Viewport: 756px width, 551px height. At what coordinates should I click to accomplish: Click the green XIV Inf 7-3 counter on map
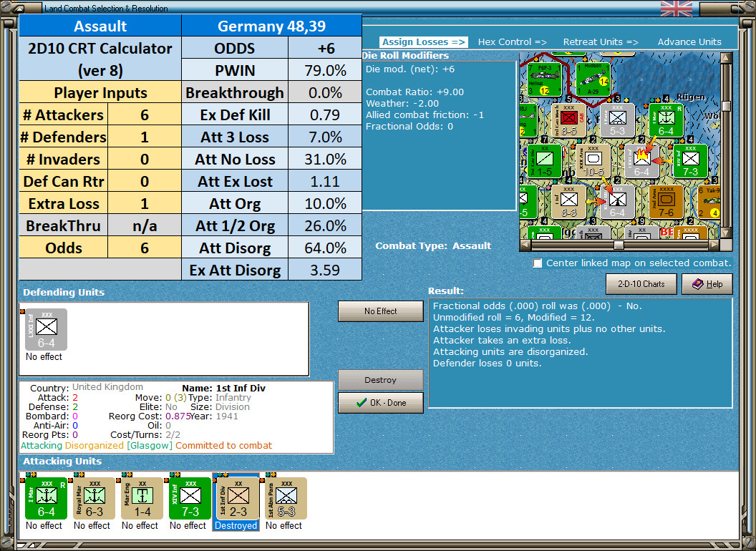(x=690, y=162)
